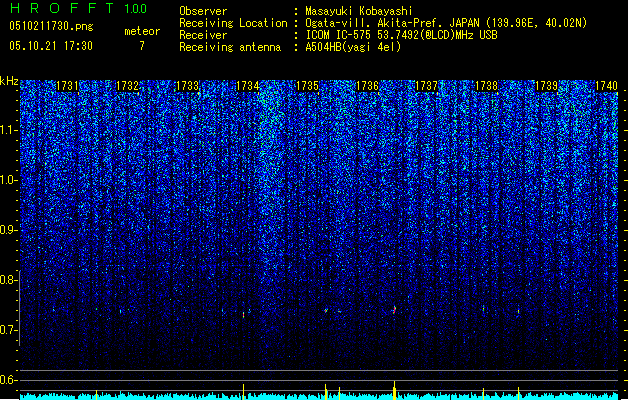The width and height of the screenshot is (629, 400).
Task: Click the 1735 time marker
Action: [x=307, y=86]
